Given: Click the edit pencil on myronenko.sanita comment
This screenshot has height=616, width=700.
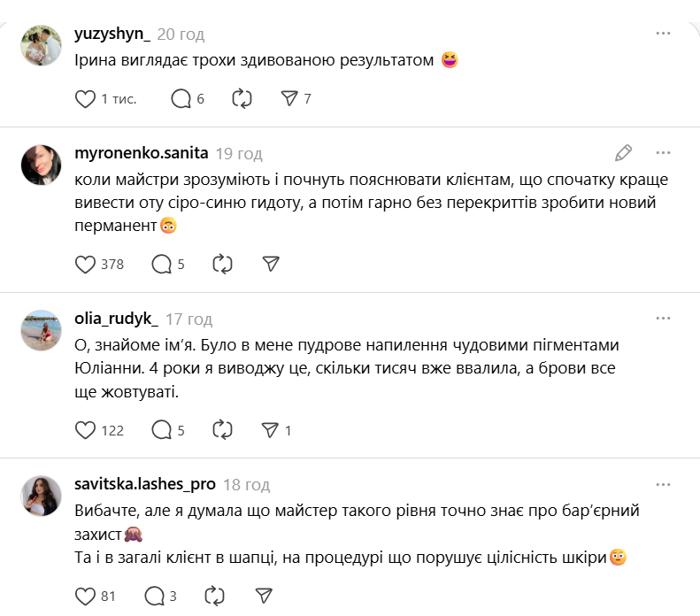Looking at the screenshot, I should tap(623, 151).
